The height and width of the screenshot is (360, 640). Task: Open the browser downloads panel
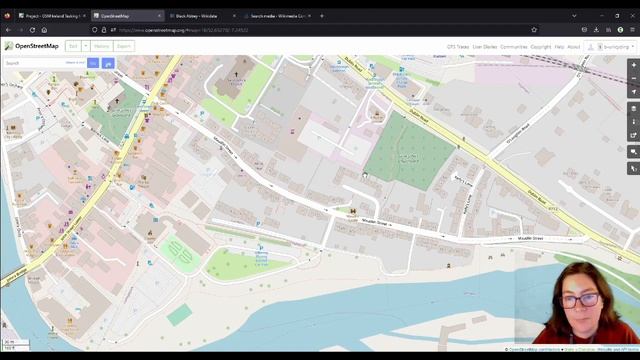tap(596, 30)
